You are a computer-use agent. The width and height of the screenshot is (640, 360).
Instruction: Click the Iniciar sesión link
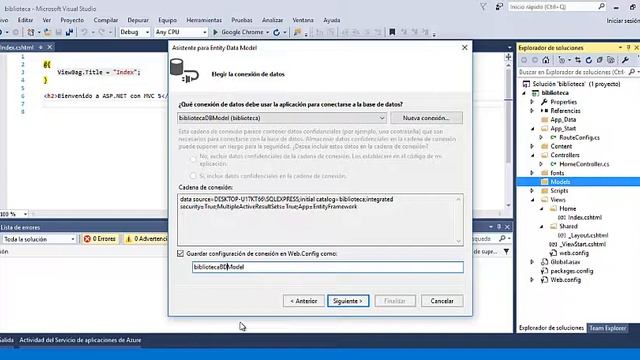[623, 20]
